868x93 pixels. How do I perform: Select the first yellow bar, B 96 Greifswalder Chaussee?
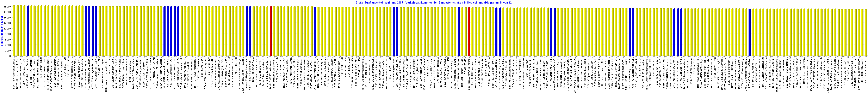(13, 31)
